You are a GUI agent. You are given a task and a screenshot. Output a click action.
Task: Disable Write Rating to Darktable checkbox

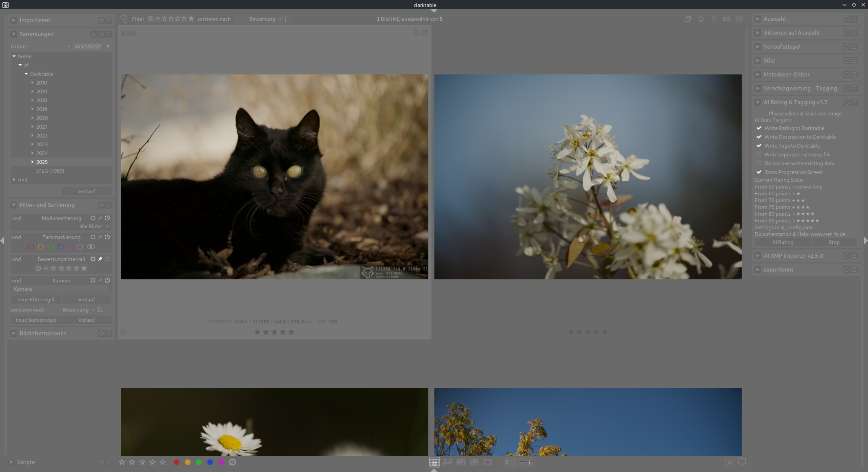(x=759, y=128)
